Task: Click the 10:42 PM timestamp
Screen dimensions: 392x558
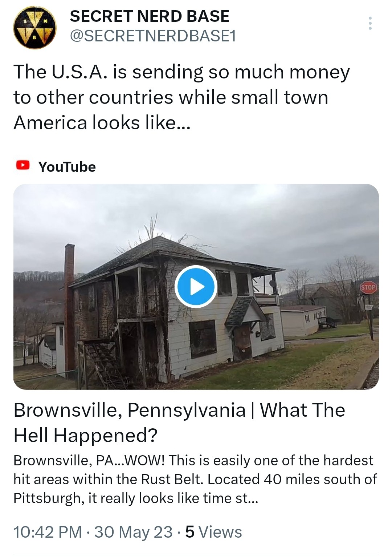Action: point(48,532)
